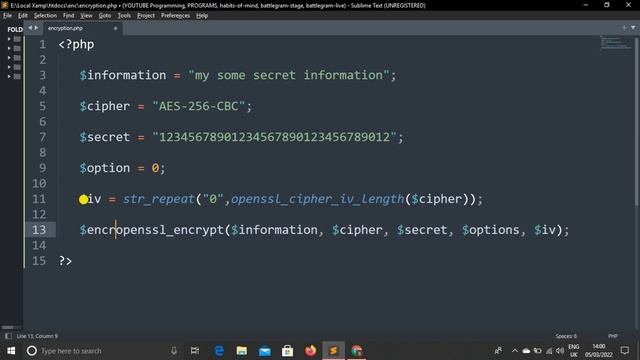This screenshot has height=360, width=640.
Task: Open the Preferences menu
Action: point(176,16)
